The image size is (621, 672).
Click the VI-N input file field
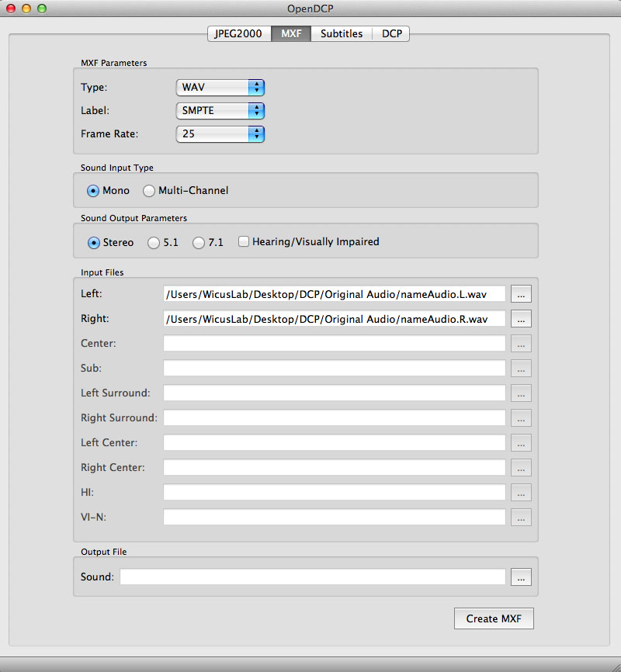pyautogui.click(x=334, y=518)
